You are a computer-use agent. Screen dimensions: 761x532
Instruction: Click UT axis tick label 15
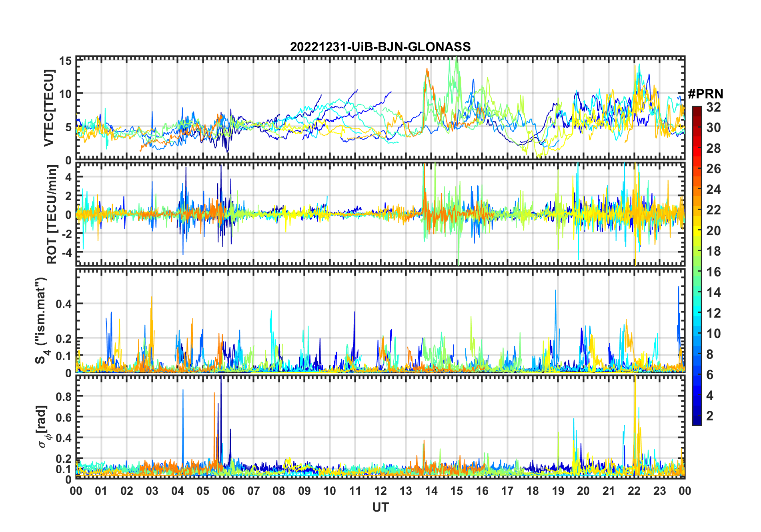tap(457, 491)
